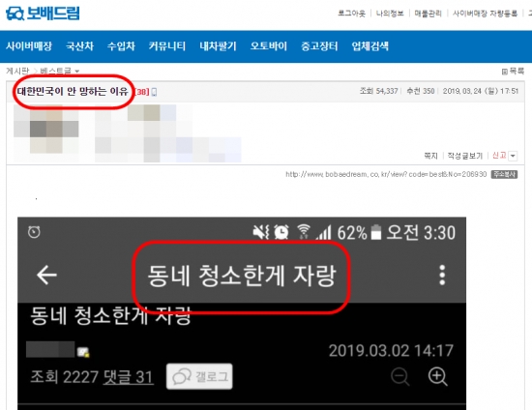The image size is (532, 410).
Task: Select the 수입차 menu item
Action: point(121,46)
